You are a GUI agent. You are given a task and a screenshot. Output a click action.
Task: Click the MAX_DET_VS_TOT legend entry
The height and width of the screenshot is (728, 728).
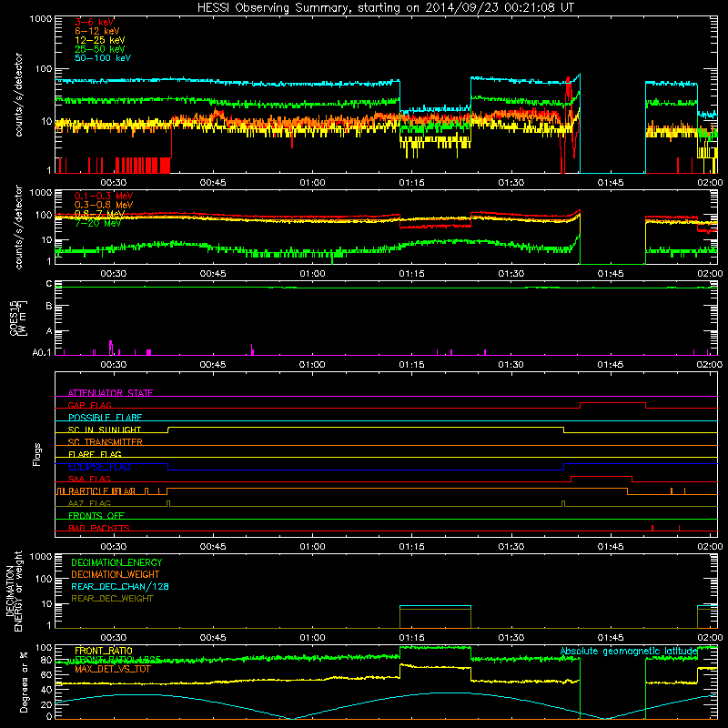point(113,669)
